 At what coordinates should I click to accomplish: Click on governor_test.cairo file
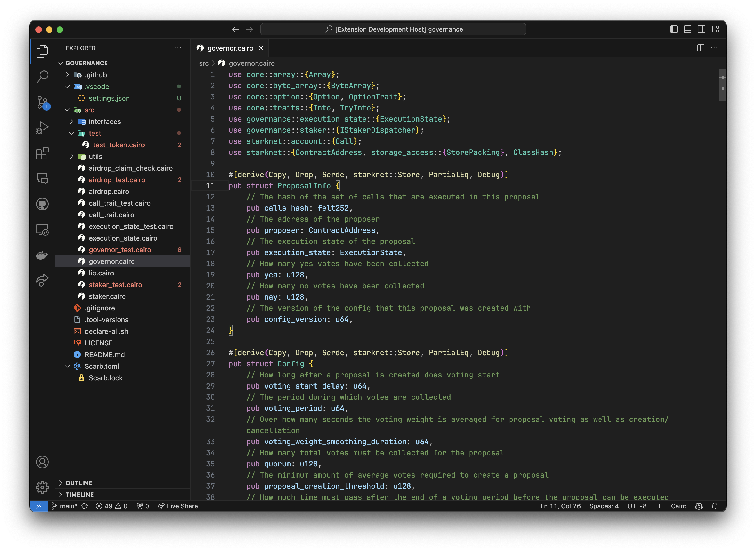tap(119, 250)
